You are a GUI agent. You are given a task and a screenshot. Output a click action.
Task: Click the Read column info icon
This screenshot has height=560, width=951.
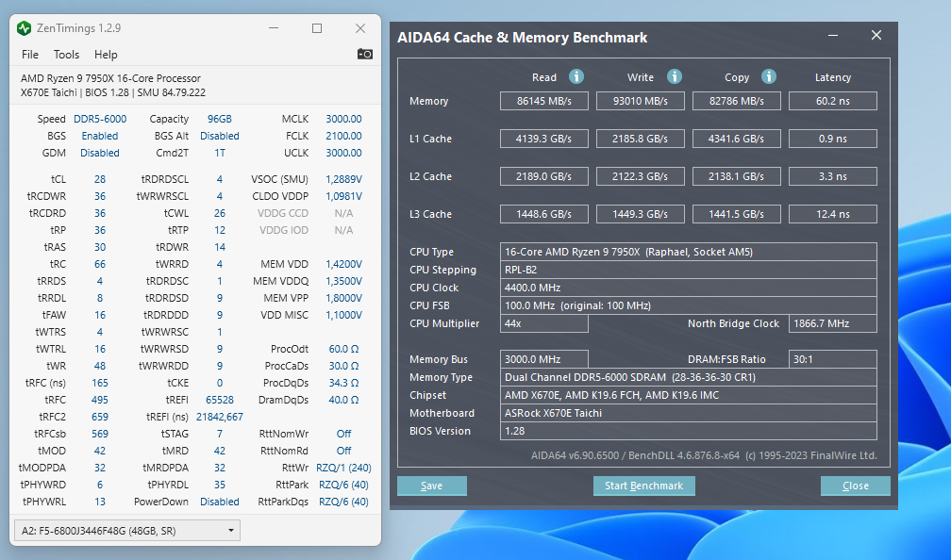[x=576, y=76]
